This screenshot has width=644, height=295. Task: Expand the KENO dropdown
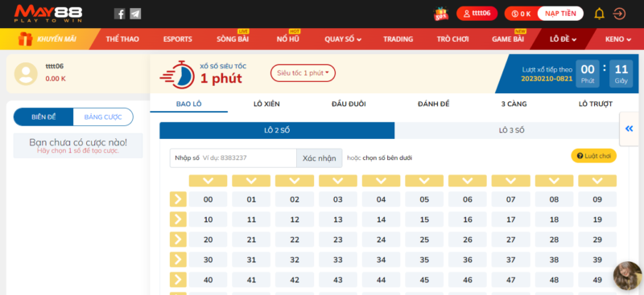point(618,39)
